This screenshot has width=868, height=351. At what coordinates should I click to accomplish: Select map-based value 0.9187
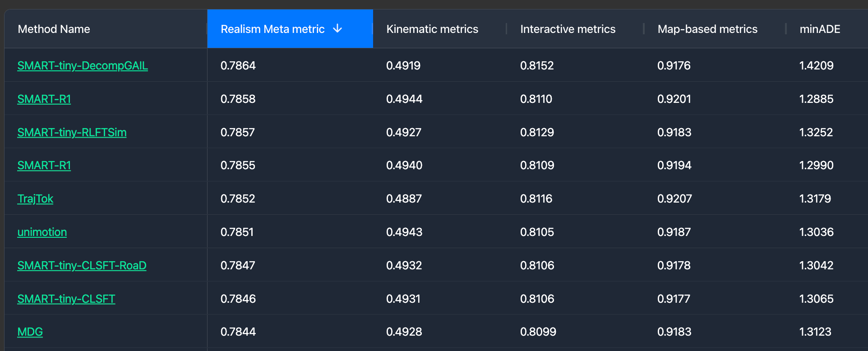pos(674,232)
